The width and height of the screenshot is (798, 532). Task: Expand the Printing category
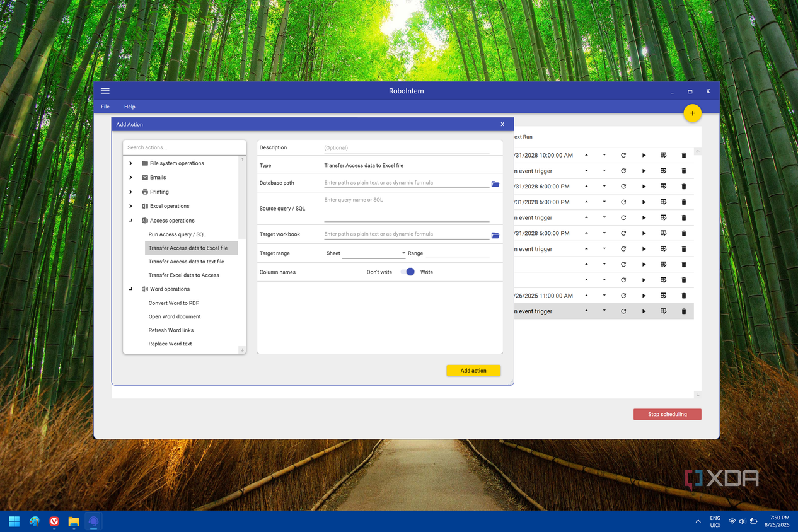click(130, 192)
